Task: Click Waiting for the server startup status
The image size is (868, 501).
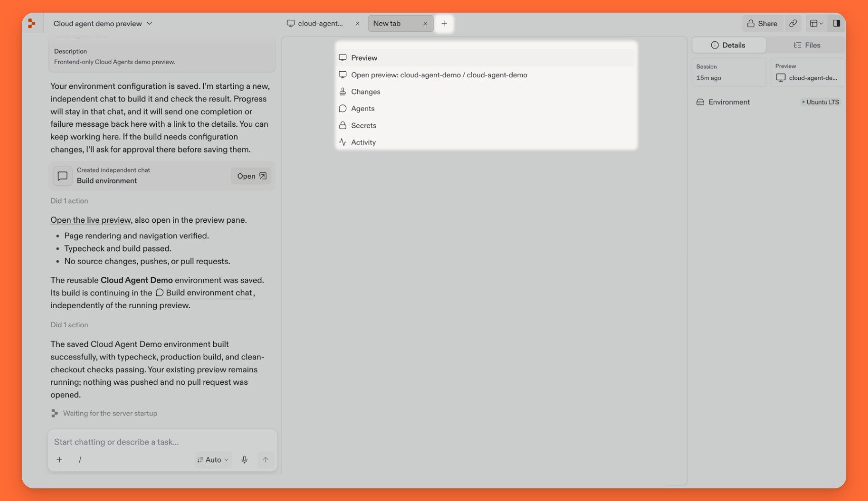Action: coord(104,413)
